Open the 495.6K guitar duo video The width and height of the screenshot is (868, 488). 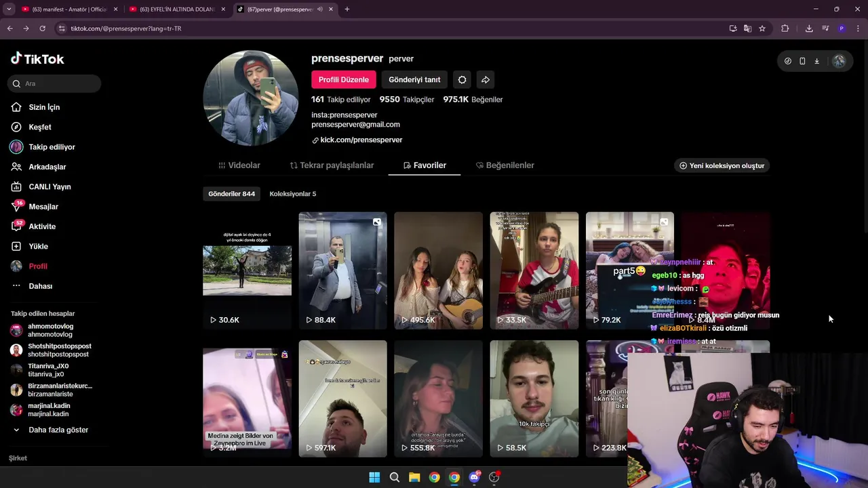point(438,270)
